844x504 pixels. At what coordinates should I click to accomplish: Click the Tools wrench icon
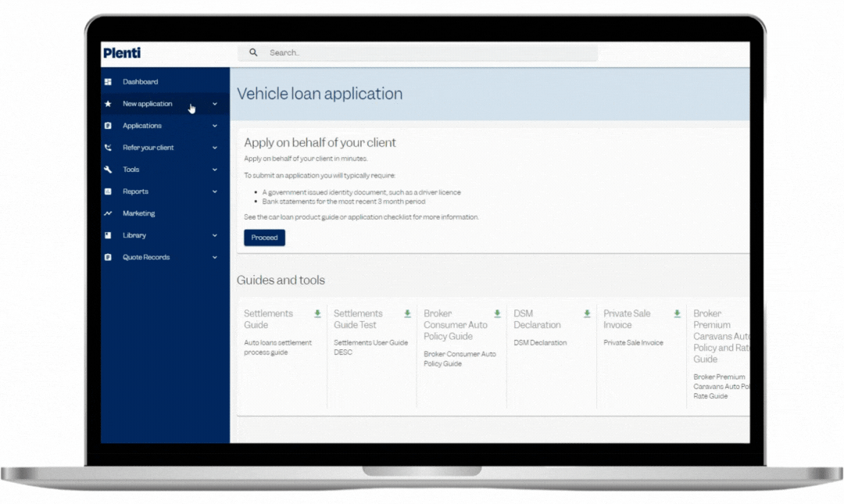coord(108,169)
